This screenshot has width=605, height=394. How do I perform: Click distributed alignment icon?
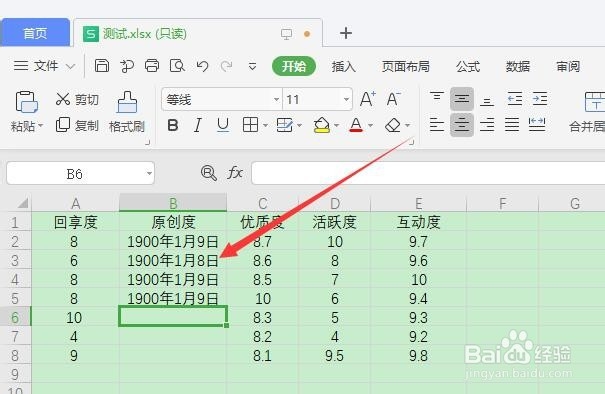click(537, 125)
